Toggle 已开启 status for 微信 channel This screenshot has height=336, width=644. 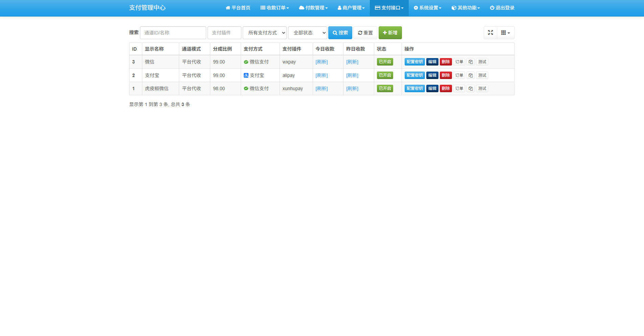(x=385, y=62)
